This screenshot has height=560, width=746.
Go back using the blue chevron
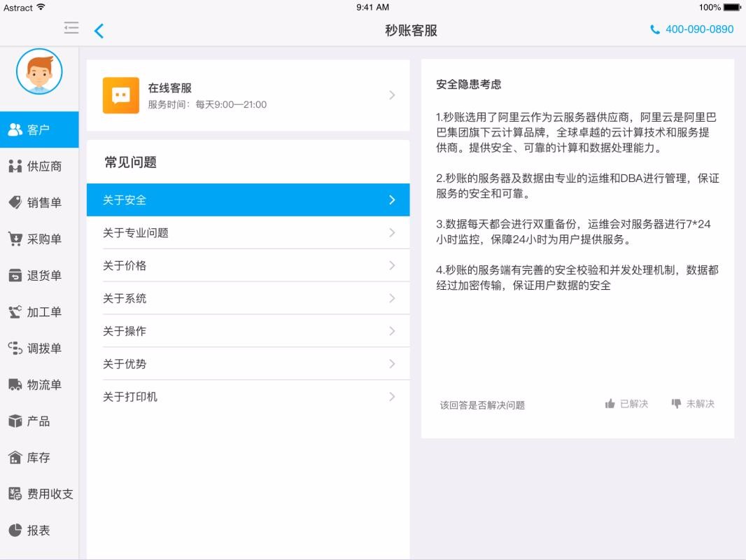99,31
